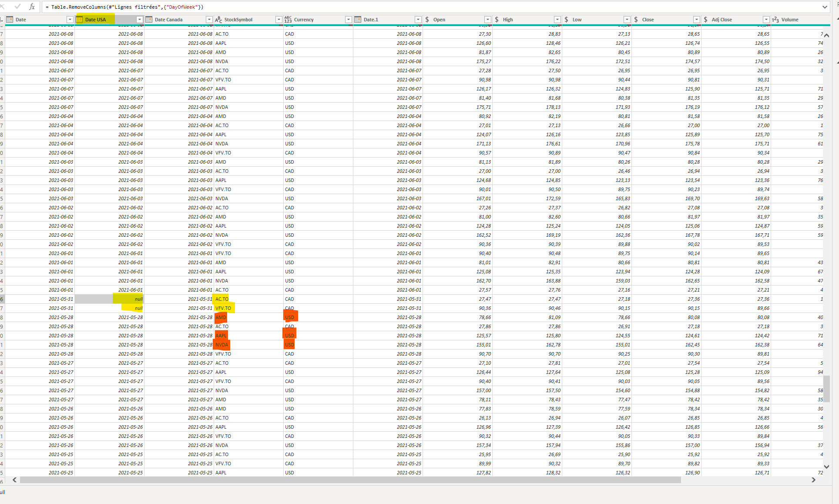Open the Date Canada filter dropdown

(x=209, y=20)
